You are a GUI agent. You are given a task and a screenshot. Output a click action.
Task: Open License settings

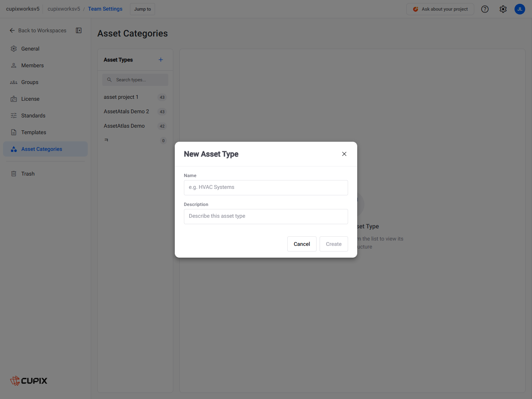pos(45,99)
